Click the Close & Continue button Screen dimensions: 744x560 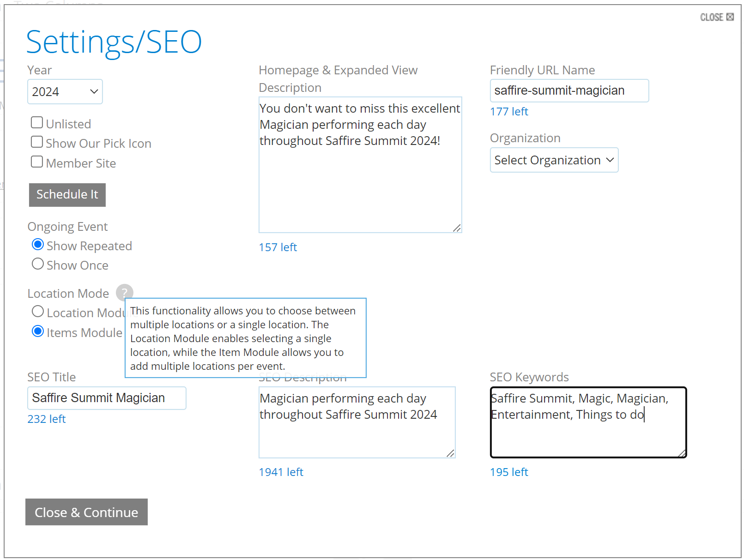coord(86,512)
